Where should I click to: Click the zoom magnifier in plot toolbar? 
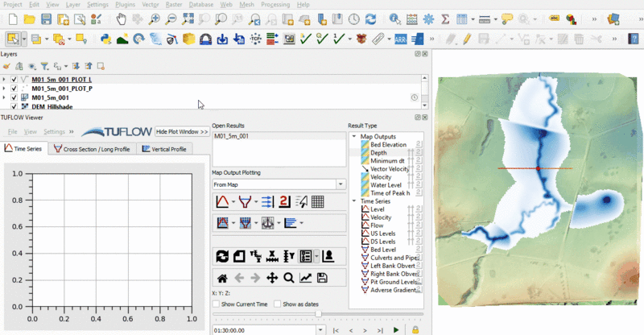pos(288,278)
